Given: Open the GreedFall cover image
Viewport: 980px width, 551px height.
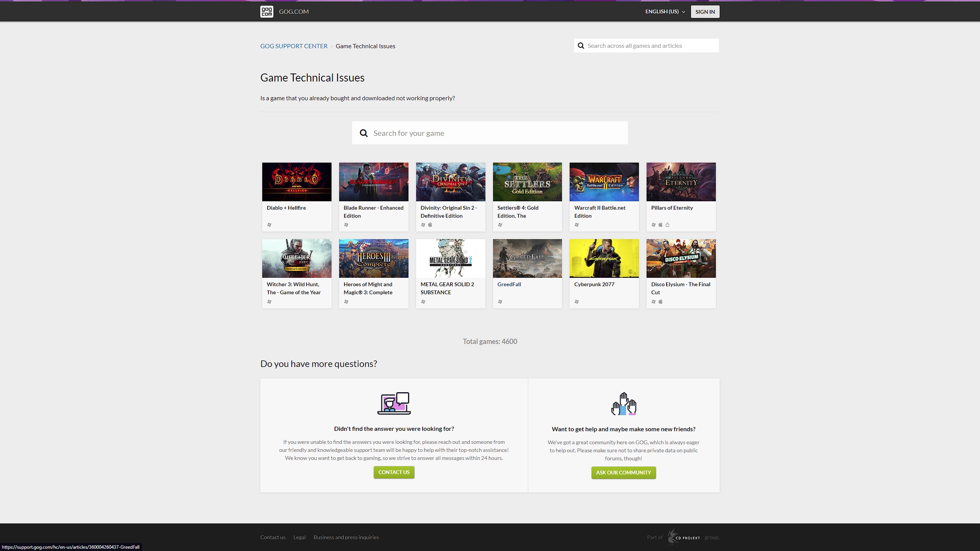Looking at the screenshot, I should pos(528,258).
